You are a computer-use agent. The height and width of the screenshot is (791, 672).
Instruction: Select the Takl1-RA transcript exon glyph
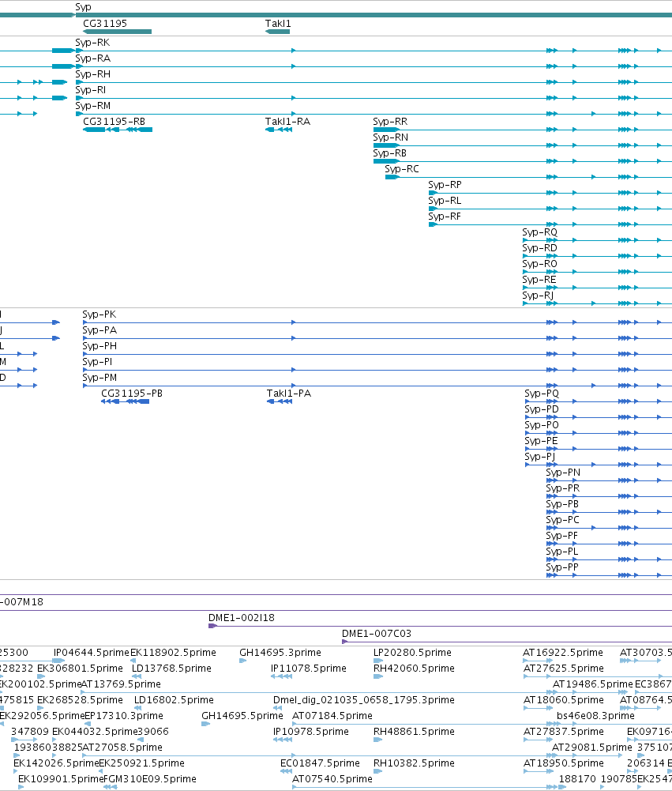click(279, 130)
